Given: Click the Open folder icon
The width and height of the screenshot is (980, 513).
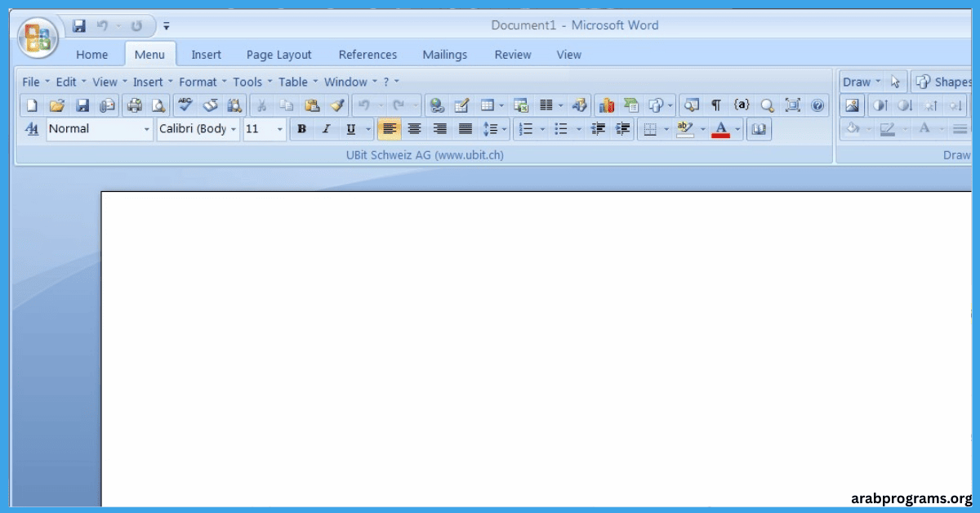Looking at the screenshot, I should pos(56,105).
